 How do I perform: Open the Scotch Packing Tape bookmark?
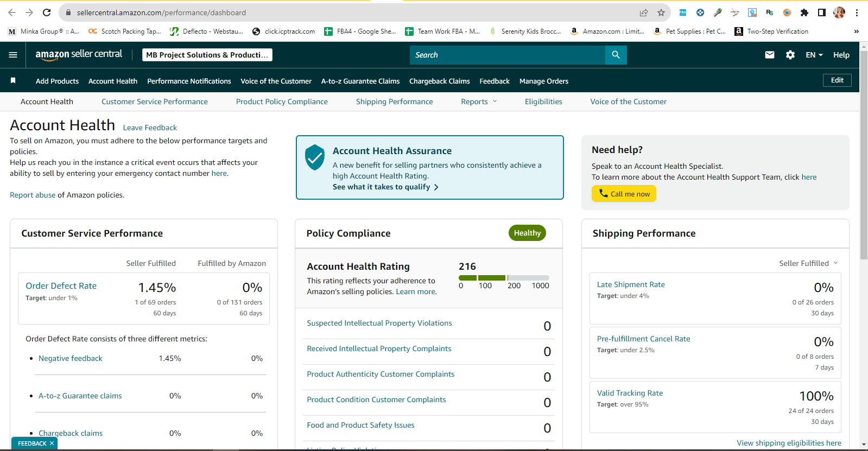coord(125,31)
